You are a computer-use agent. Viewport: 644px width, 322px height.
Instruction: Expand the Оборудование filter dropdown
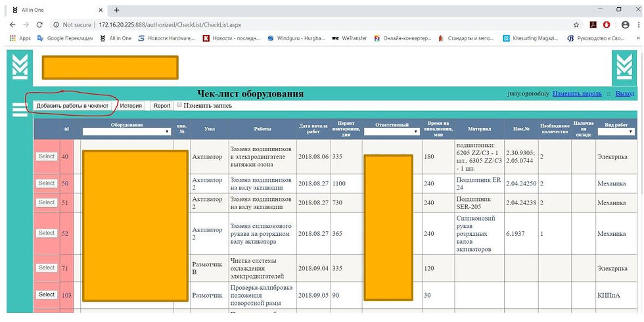(x=126, y=132)
